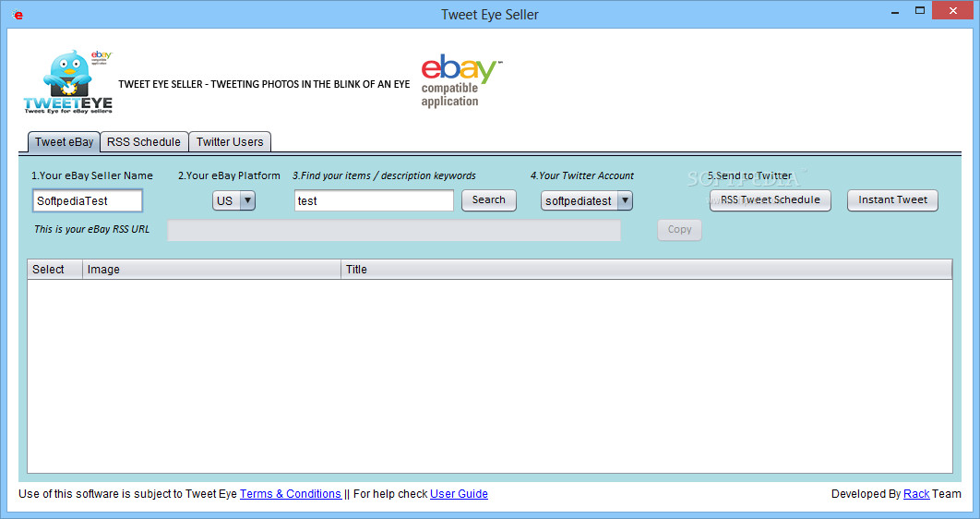Click the '4.Your Twitter Account' label

point(582,175)
